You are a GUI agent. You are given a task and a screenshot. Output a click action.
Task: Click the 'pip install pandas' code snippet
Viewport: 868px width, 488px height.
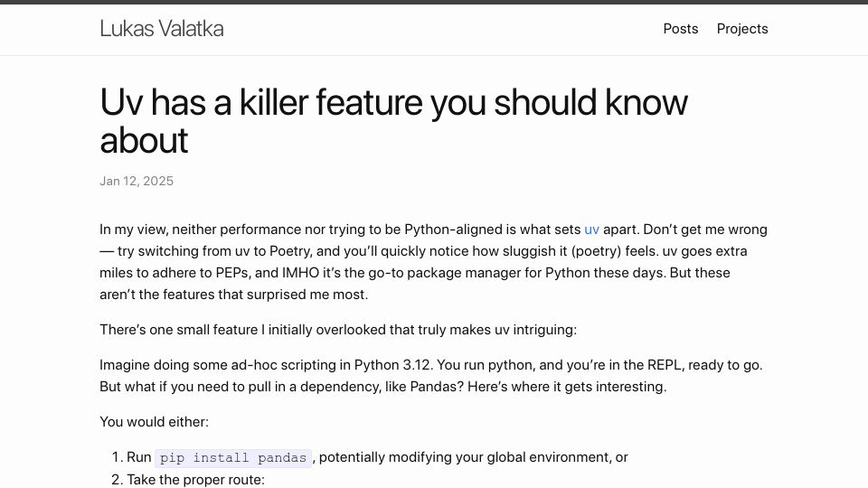point(233,458)
